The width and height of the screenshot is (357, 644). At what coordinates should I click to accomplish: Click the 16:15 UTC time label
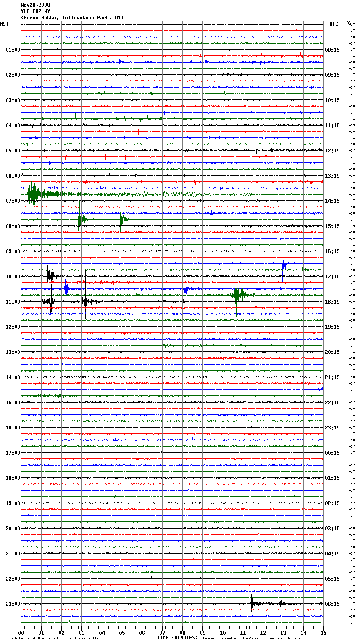[x=332, y=251]
